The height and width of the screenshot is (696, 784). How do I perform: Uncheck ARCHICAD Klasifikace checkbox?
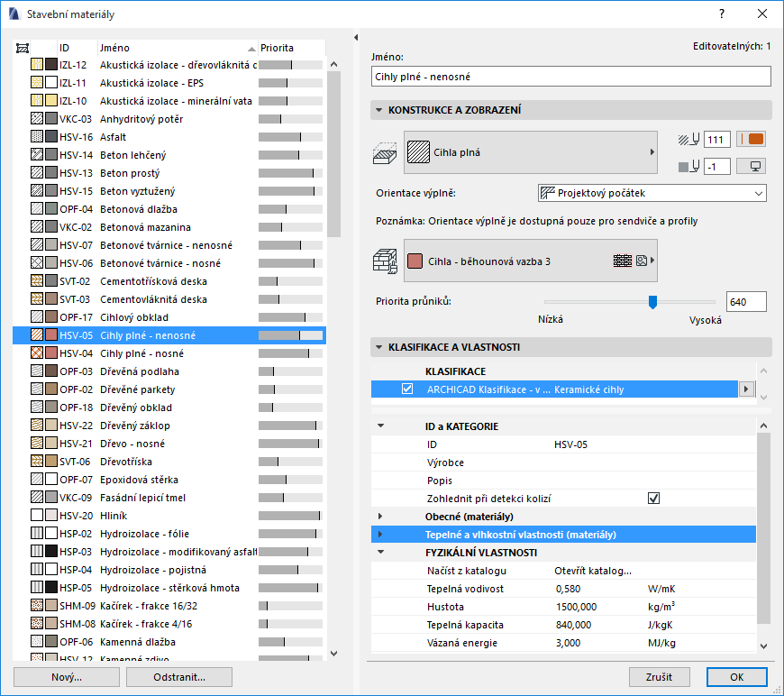coord(407,389)
